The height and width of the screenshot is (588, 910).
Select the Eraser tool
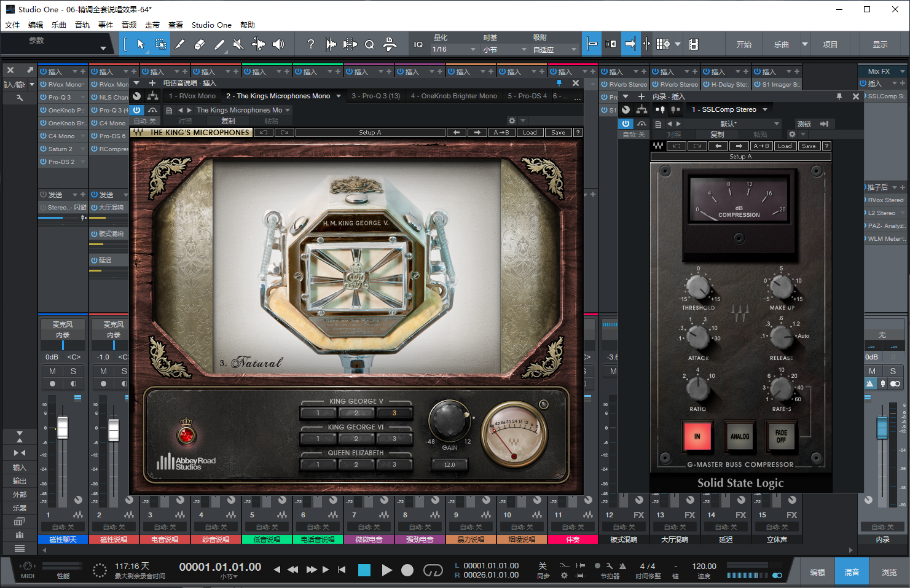[x=200, y=44]
